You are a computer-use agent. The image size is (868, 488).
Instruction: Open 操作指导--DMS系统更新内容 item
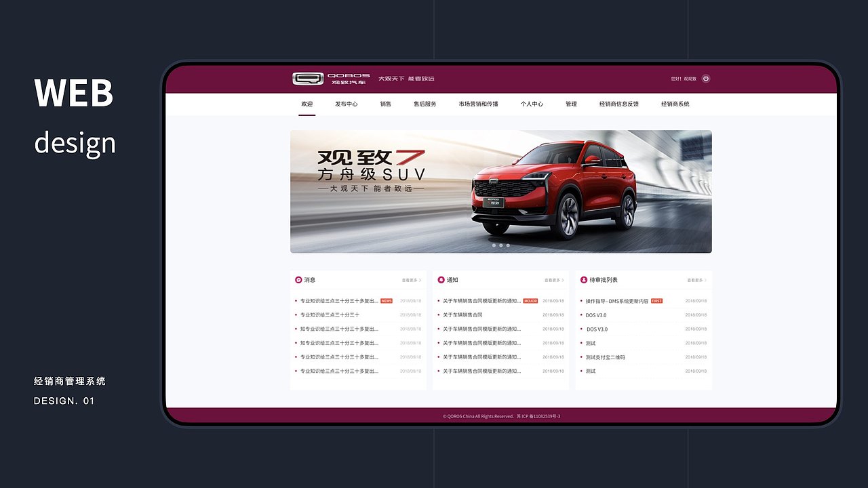[617, 301]
